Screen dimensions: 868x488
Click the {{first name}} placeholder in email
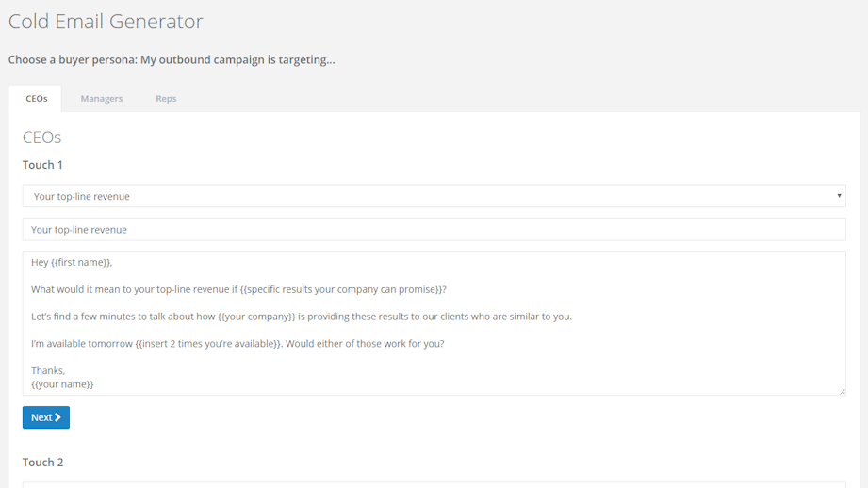81,263
